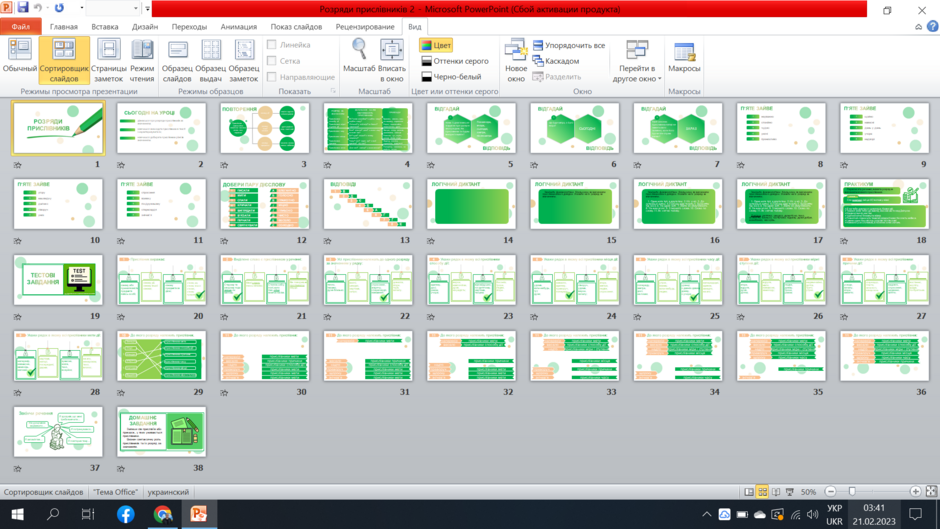Select slide 29 thumbnail with crossing lines

click(162, 356)
